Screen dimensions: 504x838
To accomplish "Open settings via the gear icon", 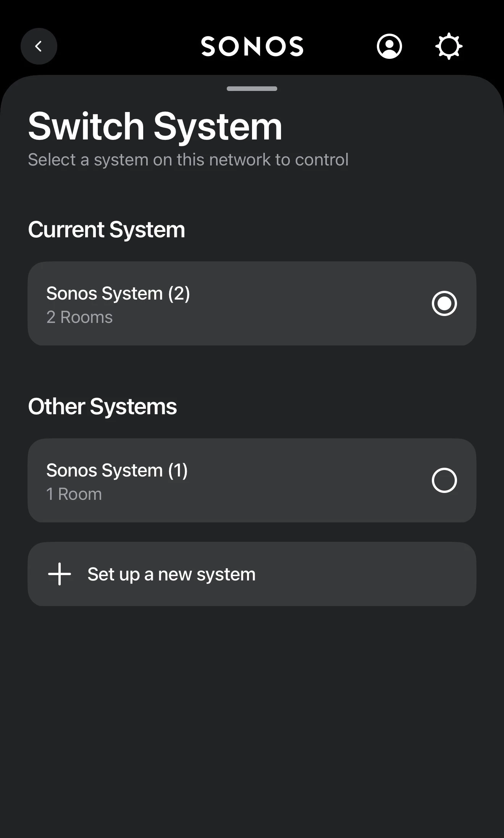I will (449, 46).
